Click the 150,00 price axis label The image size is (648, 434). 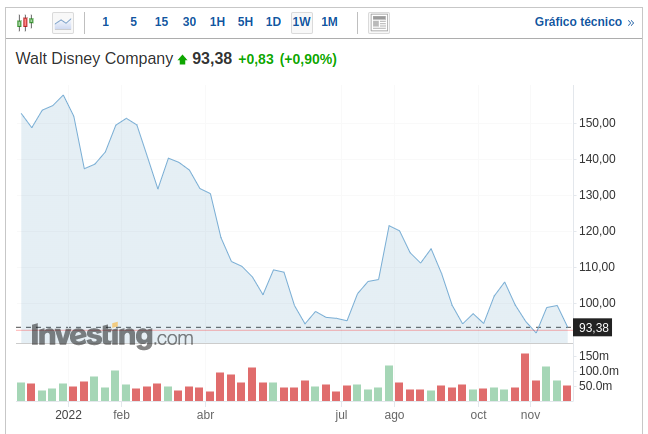click(597, 123)
